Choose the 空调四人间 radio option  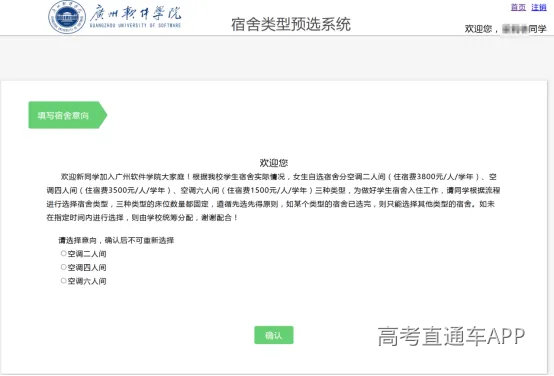[64, 267]
